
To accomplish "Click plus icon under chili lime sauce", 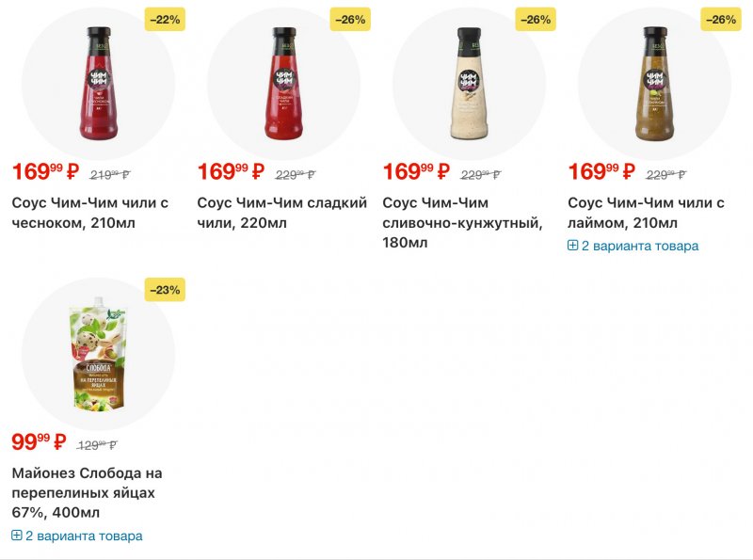I will 573,246.
